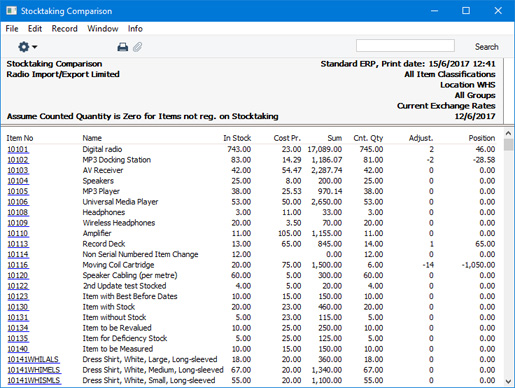Click the Stocktaking Comparison window title icon
Image resolution: width=515 pixels, height=388 pixels.
click(x=11, y=11)
